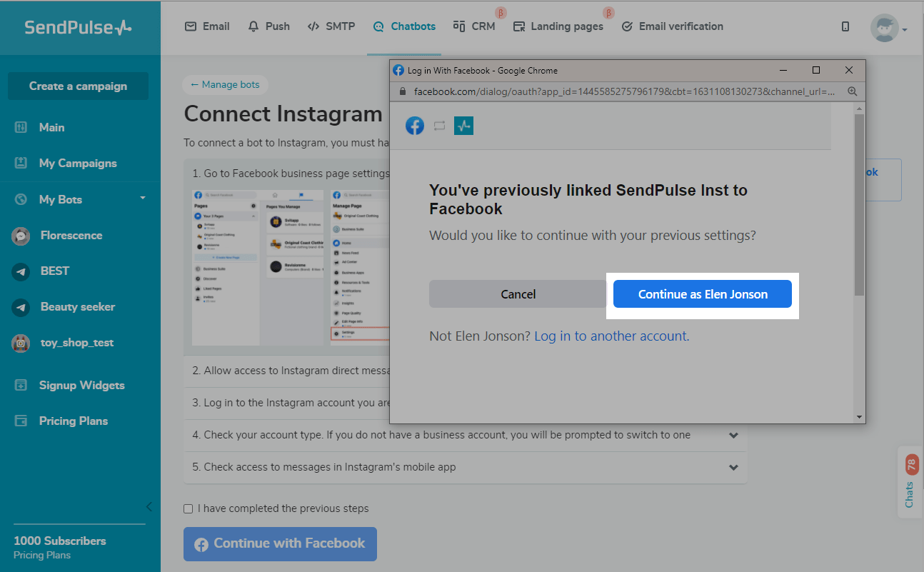Click the popup's vertical scrollbar
This screenshot has width=924, height=572.
pos(859,207)
